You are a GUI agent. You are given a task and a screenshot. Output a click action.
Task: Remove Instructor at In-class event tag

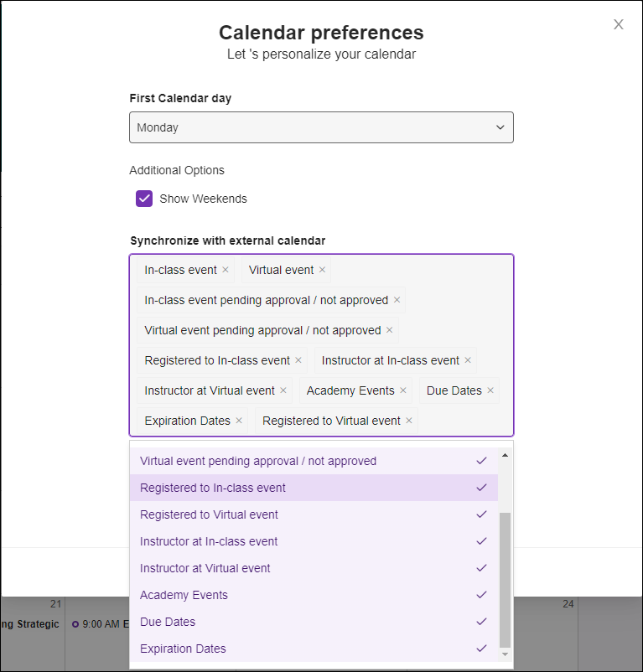click(468, 360)
